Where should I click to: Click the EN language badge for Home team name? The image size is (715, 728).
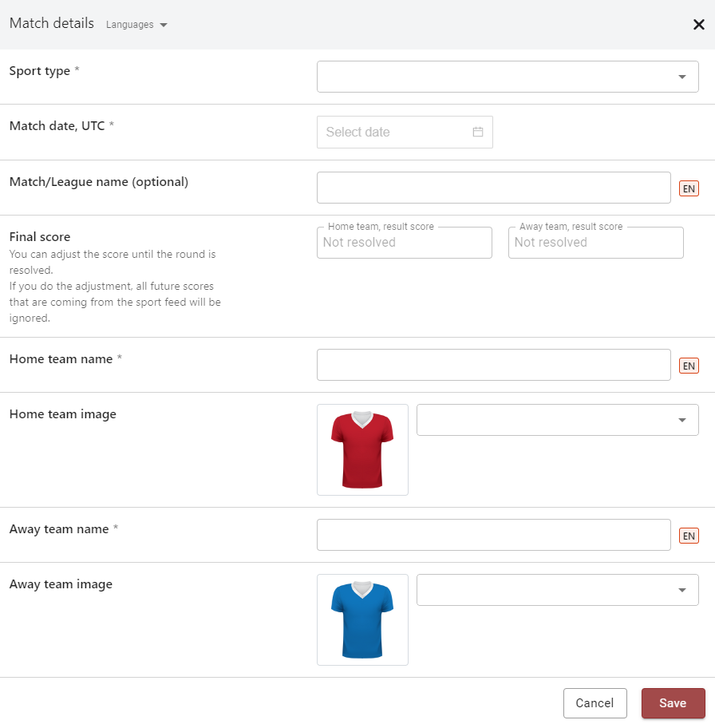[x=689, y=366]
